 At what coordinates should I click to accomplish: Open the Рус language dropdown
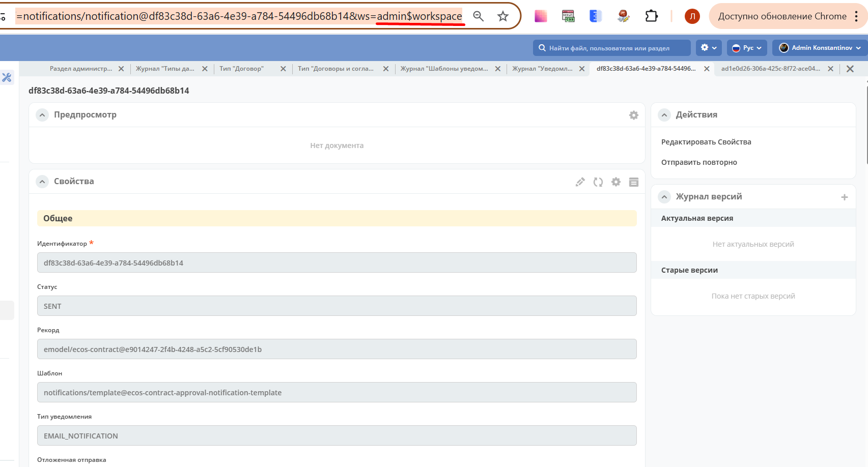coord(747,48)
